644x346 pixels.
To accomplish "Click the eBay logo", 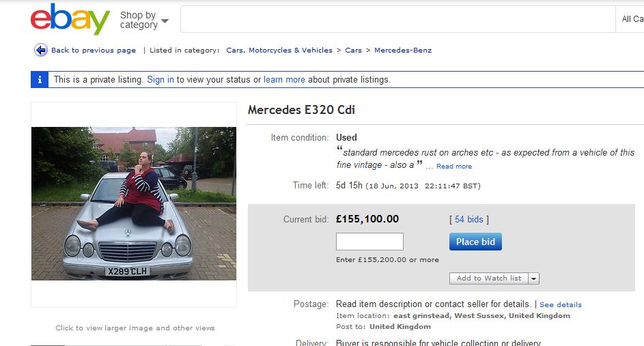I will click(x=70, y=19).
